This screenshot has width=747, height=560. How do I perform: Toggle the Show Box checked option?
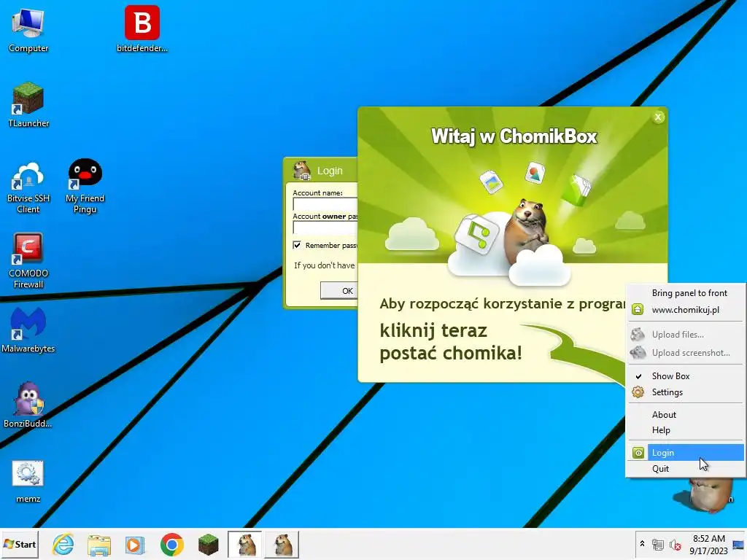click(x=685, y=376)
